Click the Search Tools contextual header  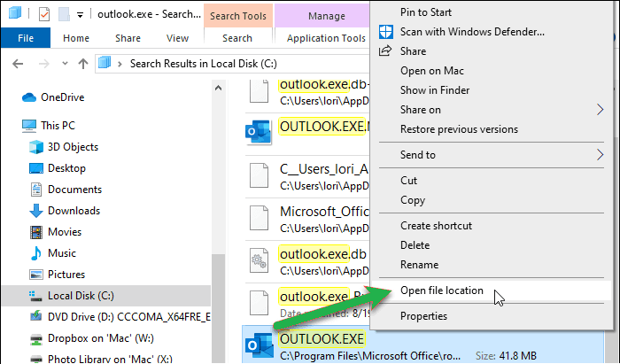(x=238, y=16)
